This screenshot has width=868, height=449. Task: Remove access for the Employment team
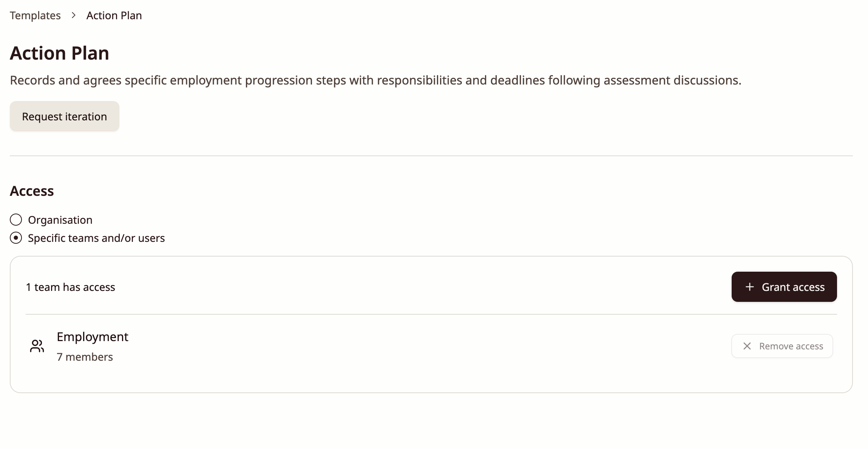pos(782,346)
